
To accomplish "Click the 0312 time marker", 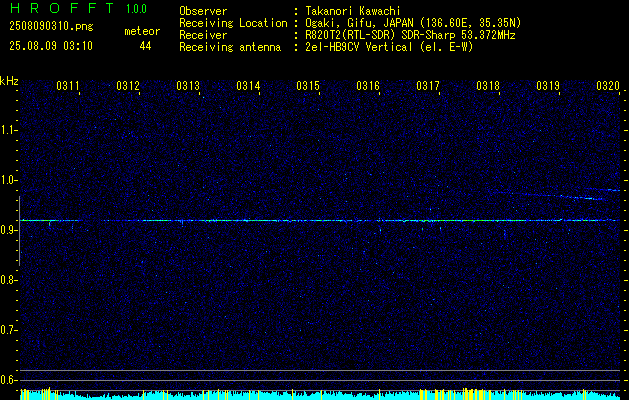I will pos(128,85).
